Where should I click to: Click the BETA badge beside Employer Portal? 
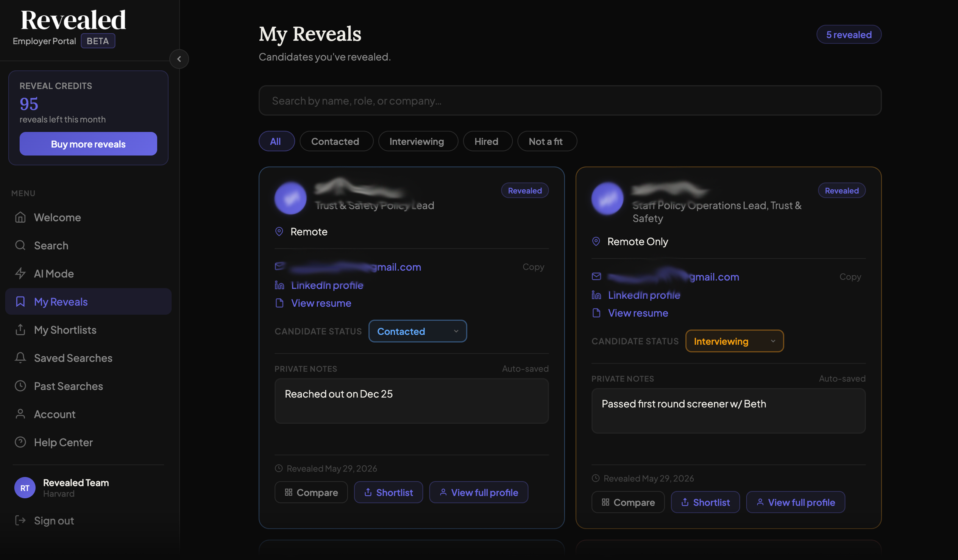[x=98, y=41]
